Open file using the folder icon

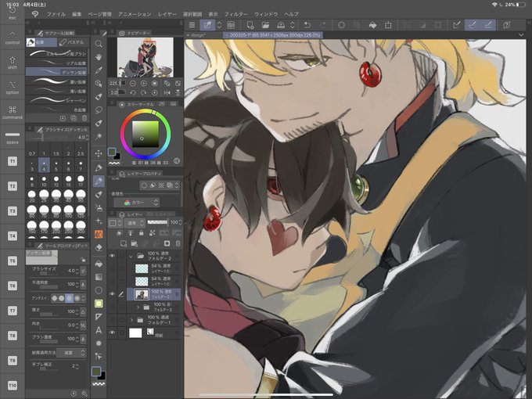[265, 25]
